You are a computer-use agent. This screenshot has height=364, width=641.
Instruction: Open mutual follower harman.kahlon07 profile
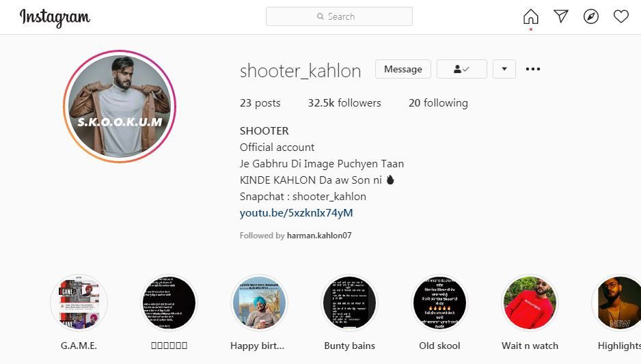(319, 236)
